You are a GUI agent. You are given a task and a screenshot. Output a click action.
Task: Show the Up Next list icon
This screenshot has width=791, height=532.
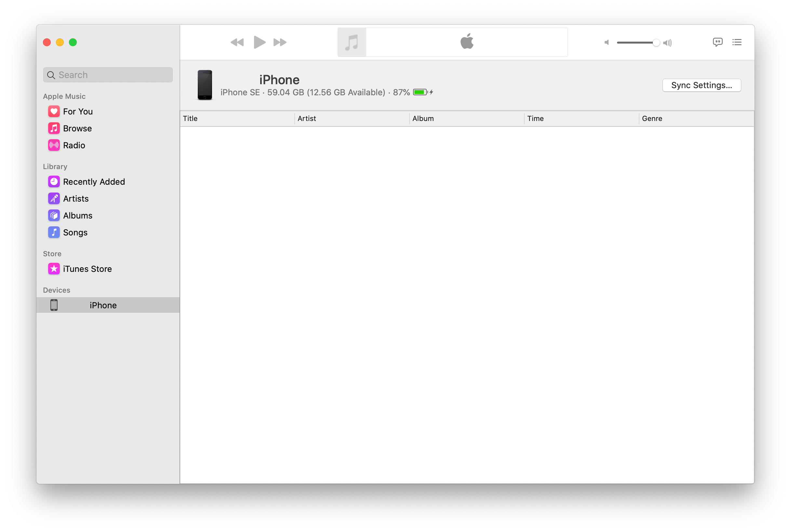[737, 42]
